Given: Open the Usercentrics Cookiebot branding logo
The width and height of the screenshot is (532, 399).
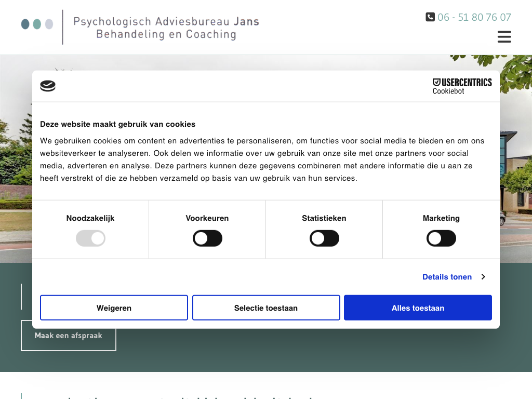Looking at the screenshot, I should [x=462, y=86].
